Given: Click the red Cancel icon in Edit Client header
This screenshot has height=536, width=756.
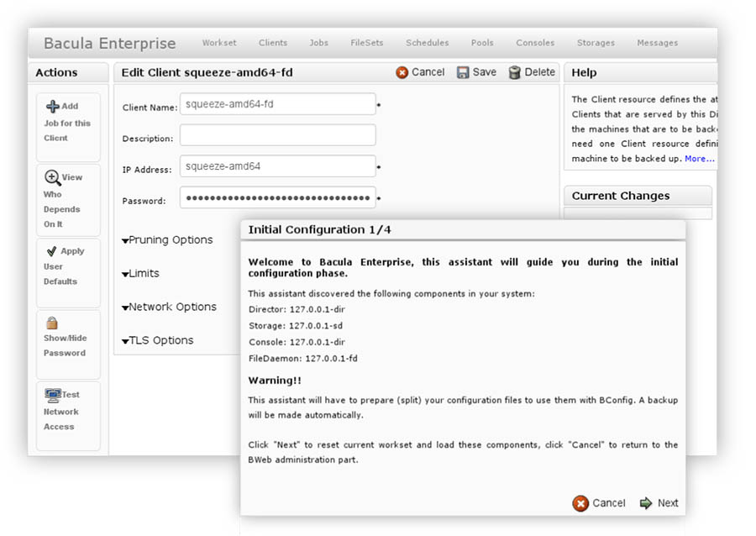Looking at the screenshot, I should [402, 73].
